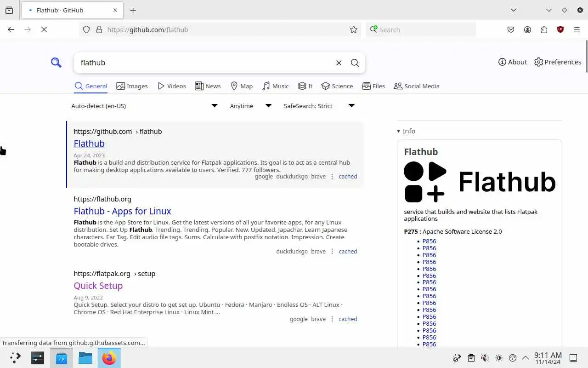Clear the flathub search query
This screenshot has width=588, height=368.
339,63
